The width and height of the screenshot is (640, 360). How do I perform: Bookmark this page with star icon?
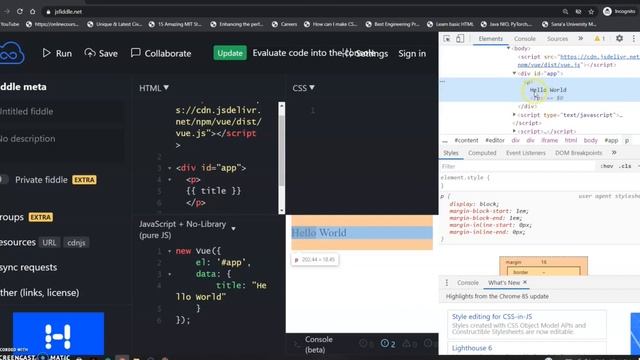tap(591, 11)
